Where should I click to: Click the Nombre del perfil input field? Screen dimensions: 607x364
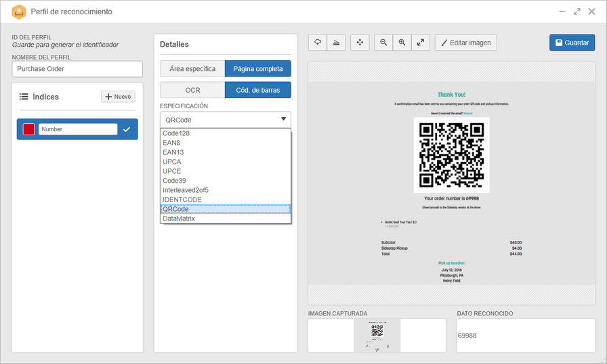pyautogui.click(x=77, y=69)
